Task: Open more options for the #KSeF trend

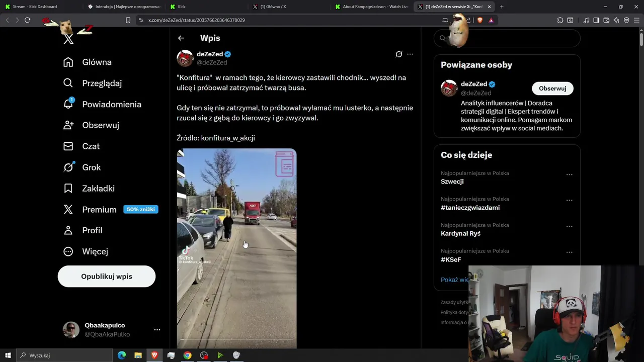Action: click(570, 252)
